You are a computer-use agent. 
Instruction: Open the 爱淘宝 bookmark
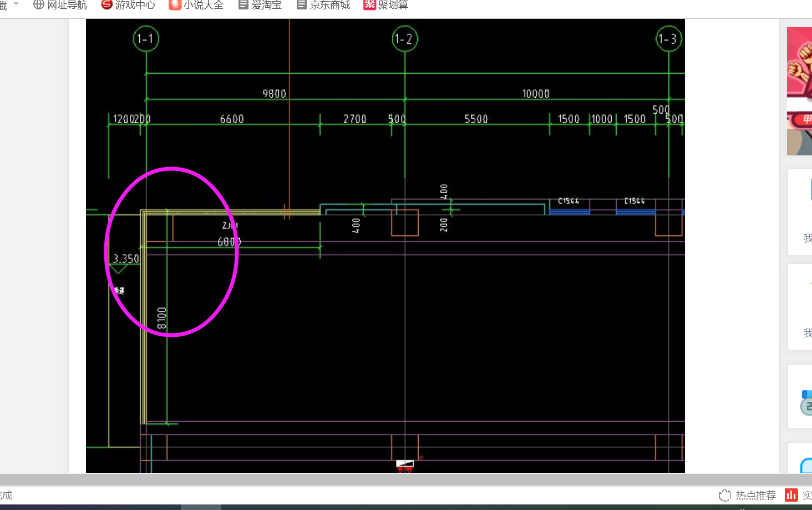[x=260, y=5]
